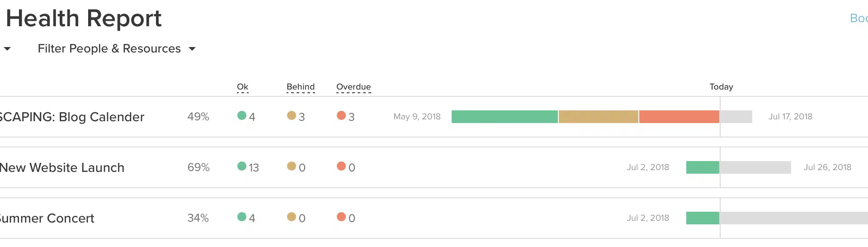This screenshot has height=247, width=868.
Task: Click the Today timeline marker label
Action: point(721,87)
